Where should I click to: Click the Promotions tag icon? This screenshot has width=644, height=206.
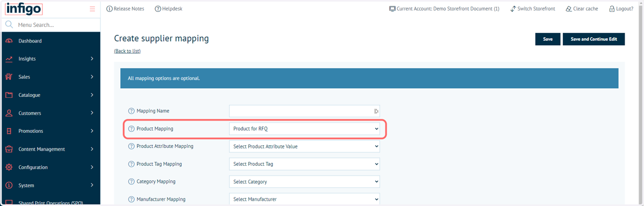9,131
